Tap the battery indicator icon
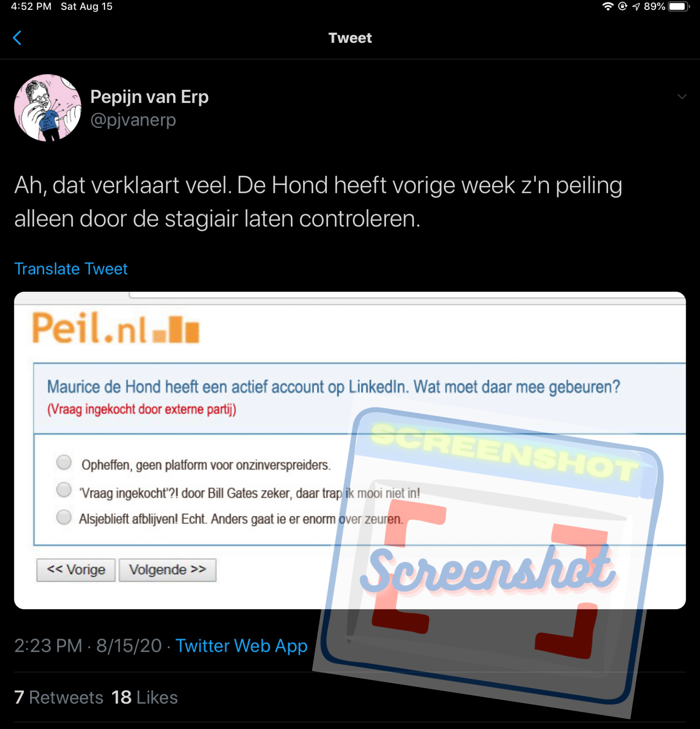 [679, 6]
